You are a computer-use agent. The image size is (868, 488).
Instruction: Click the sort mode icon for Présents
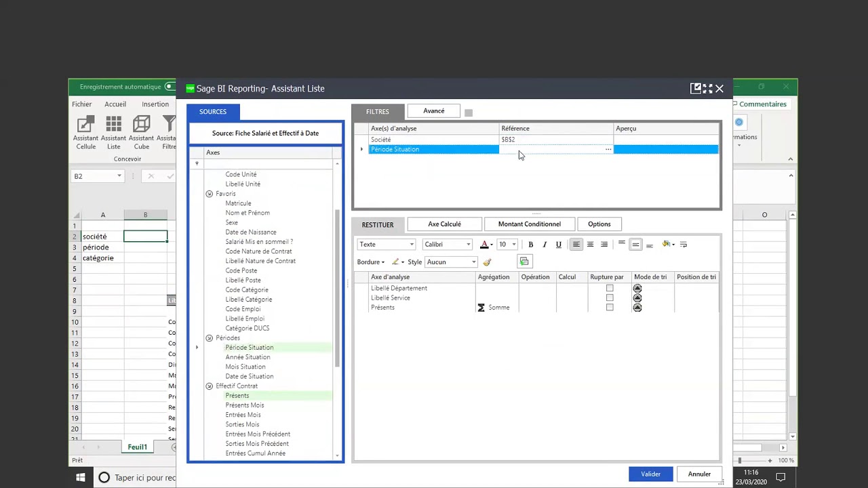[637, 307]
